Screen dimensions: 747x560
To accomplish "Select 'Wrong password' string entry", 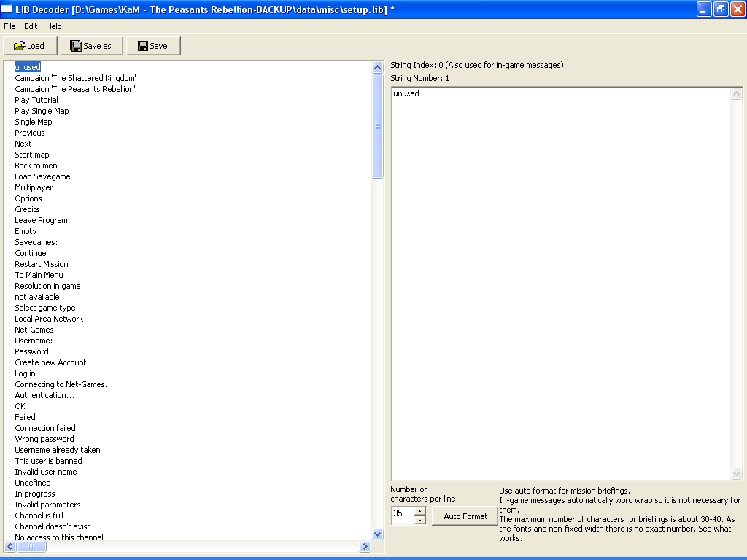I will coord(44,439).
